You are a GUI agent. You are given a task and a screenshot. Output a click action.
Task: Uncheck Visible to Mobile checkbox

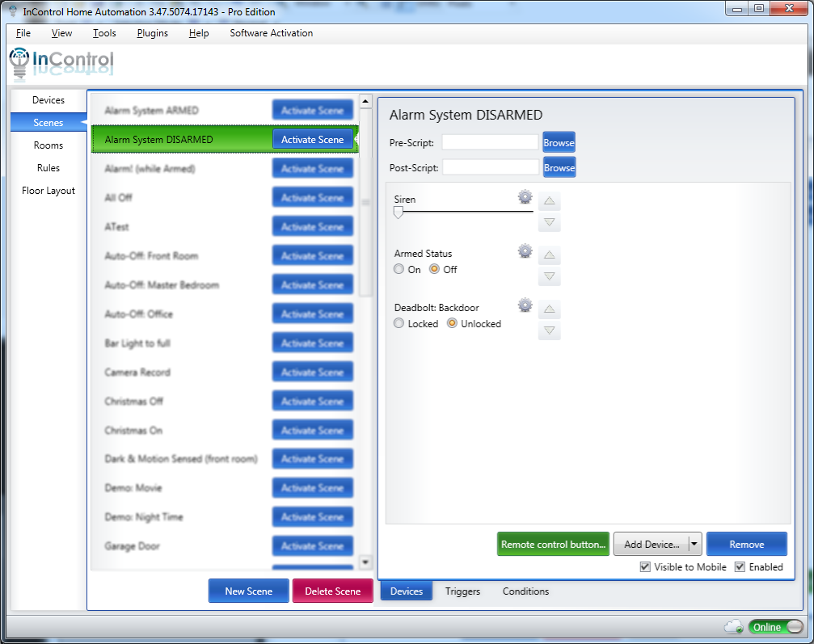(x=645, y=567)
